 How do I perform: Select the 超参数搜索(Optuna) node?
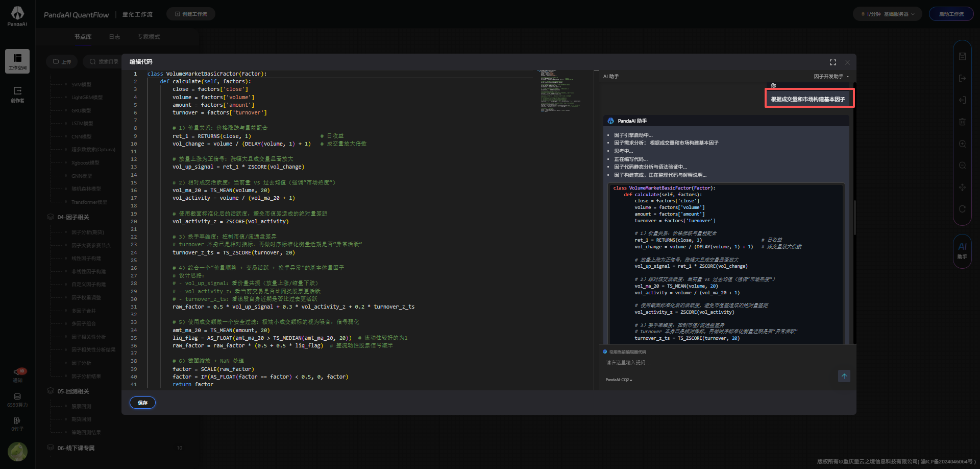click(93, 150)
